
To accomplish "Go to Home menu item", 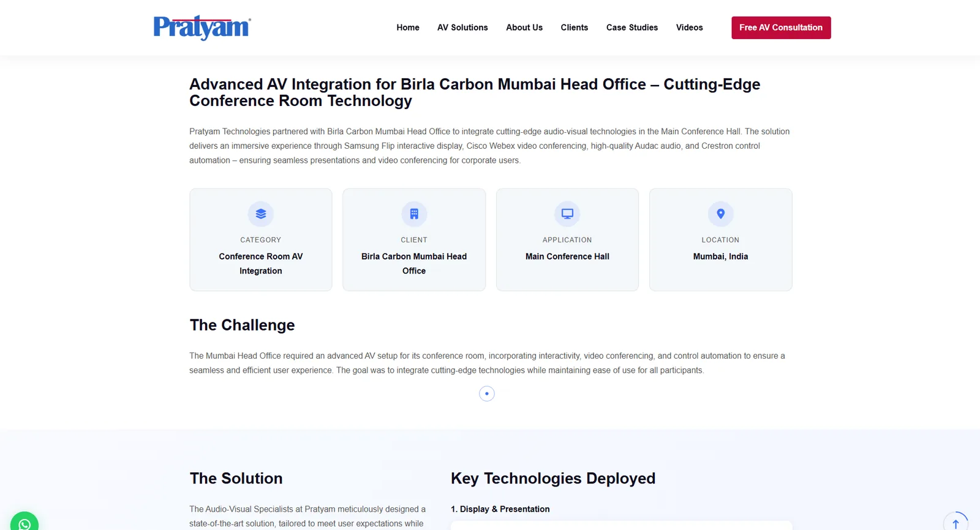I will tap(408, 28).
